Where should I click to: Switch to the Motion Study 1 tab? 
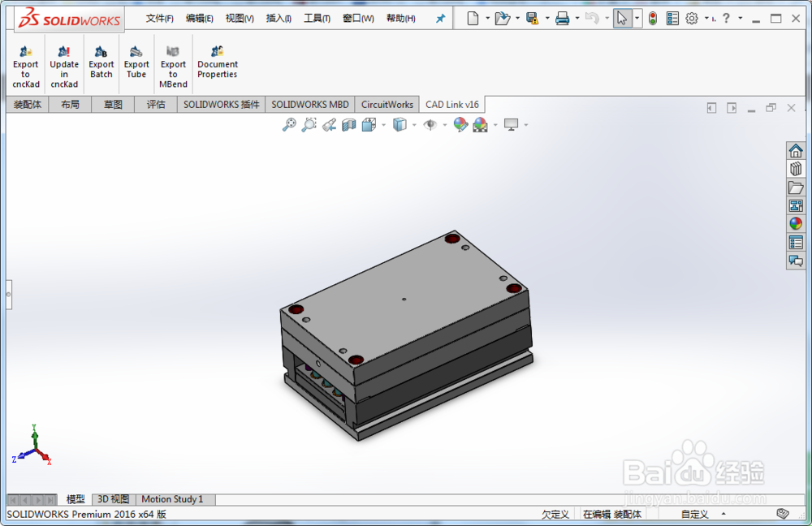(172, 499)
